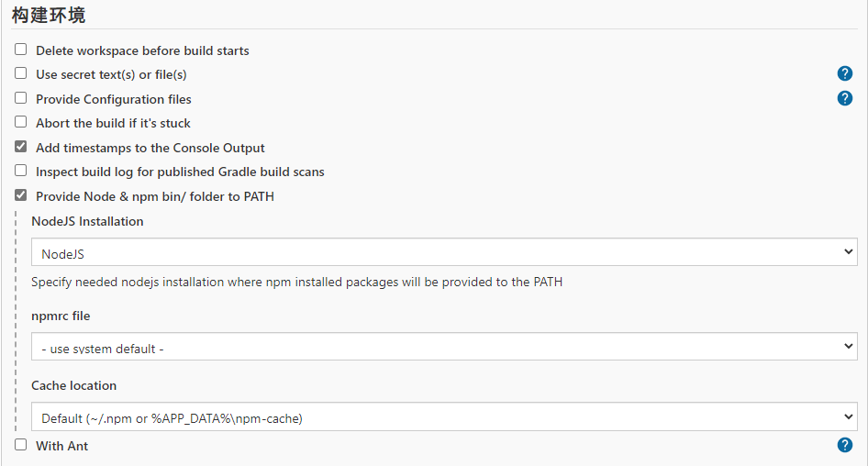Screen dimensions: 868x466
Task: Tick Use secret text(s) or file(s) checkbox
Action: coord(21,73)
